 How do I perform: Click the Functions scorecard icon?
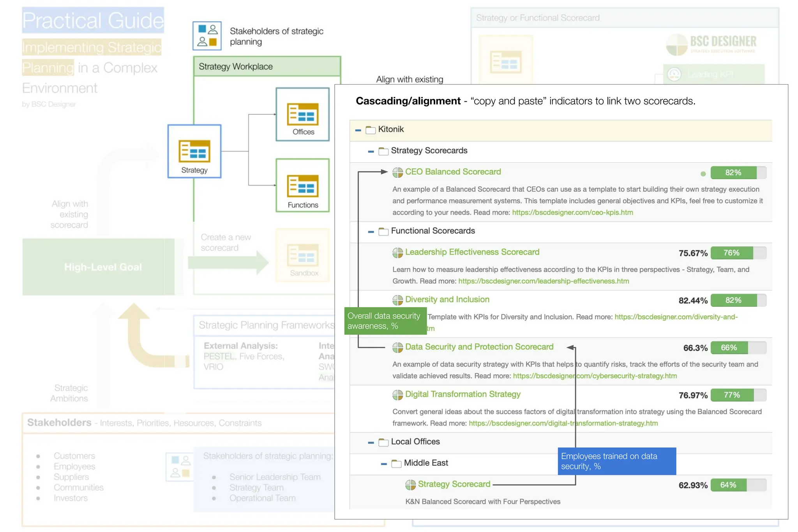click(x=302, y=186)
